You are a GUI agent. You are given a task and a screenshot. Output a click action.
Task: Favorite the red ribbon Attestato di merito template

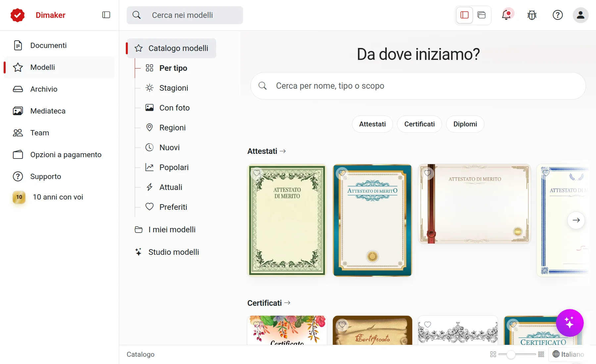point(427,173)
